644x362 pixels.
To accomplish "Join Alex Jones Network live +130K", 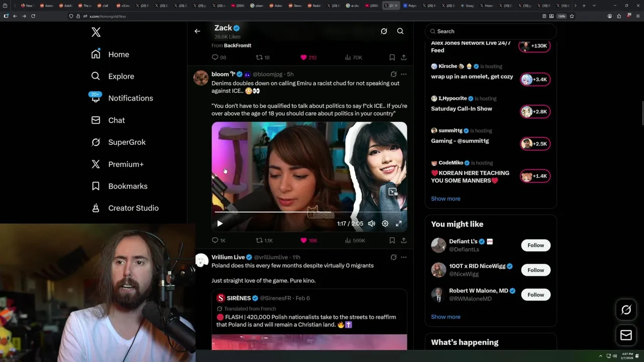I will [x=534, y=46].
